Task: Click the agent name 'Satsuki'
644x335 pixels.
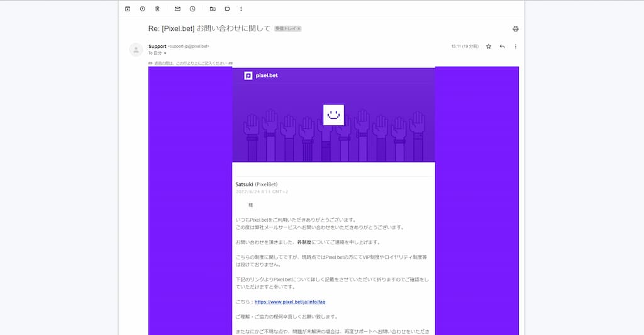Action: tap(245, 184)
